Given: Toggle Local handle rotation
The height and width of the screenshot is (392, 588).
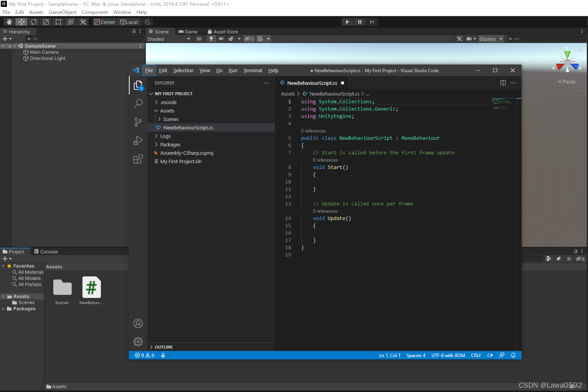Looking at the screenshot, I should pos(129,22).
